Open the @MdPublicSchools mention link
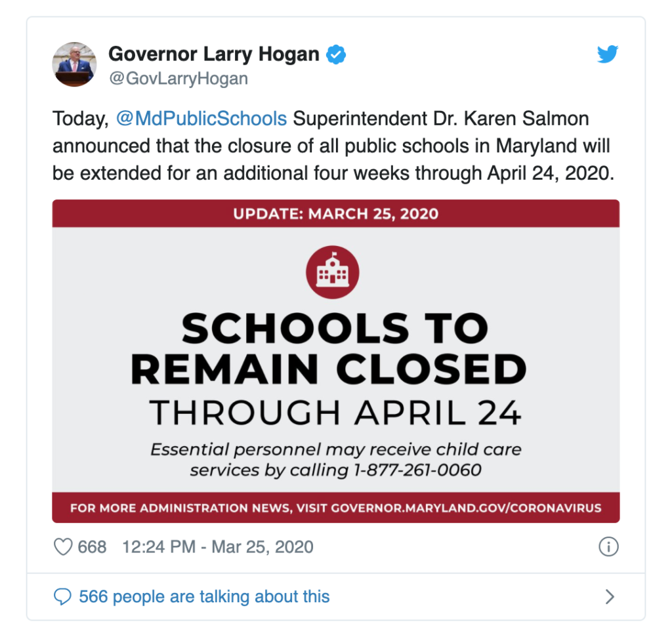This screenshot has height=637, width=672. (201, 119)
